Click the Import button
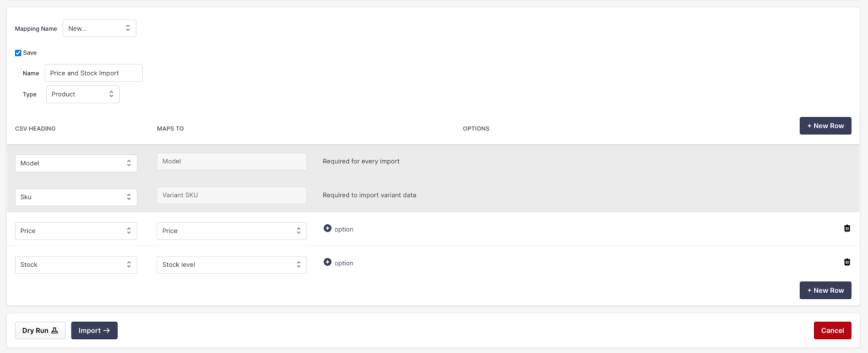 pyautogui.click(x=94, y=330)
